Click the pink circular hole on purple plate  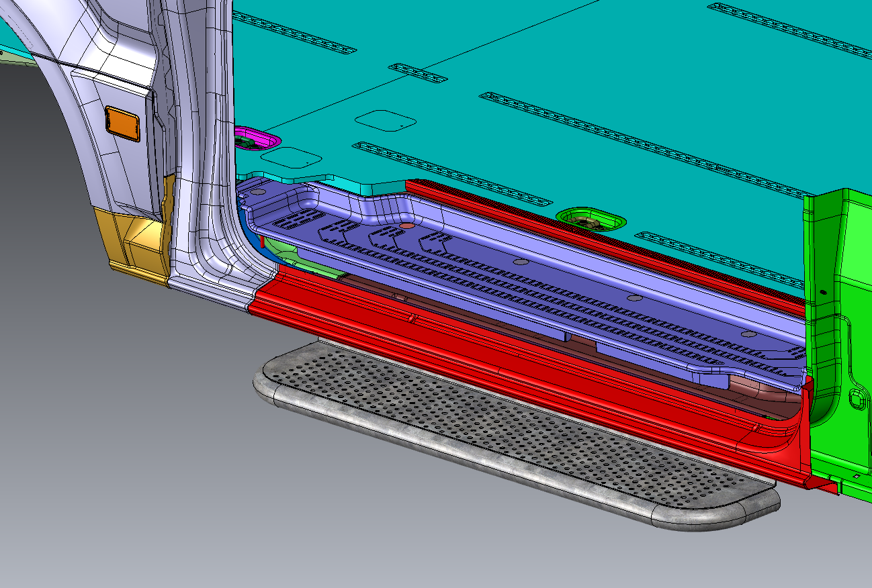click(406, 227)
